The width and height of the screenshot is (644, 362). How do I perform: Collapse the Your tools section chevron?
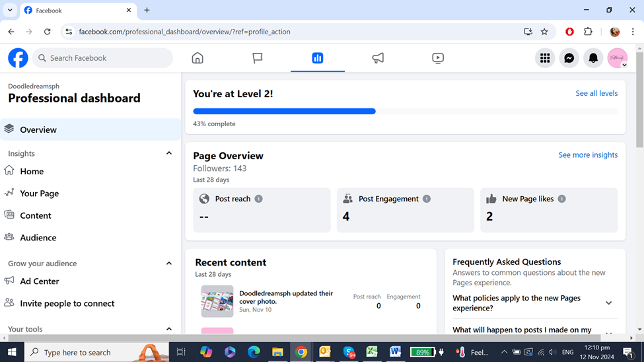click(169, 329)
